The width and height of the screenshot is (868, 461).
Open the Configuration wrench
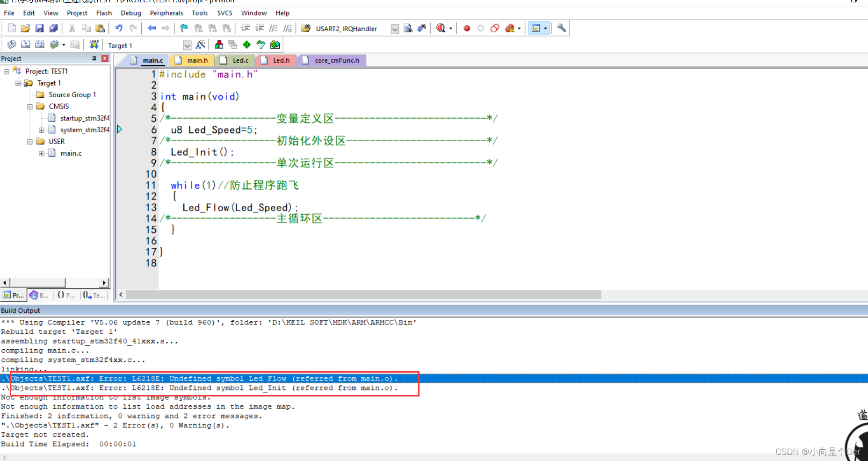[x=562, y=28]
